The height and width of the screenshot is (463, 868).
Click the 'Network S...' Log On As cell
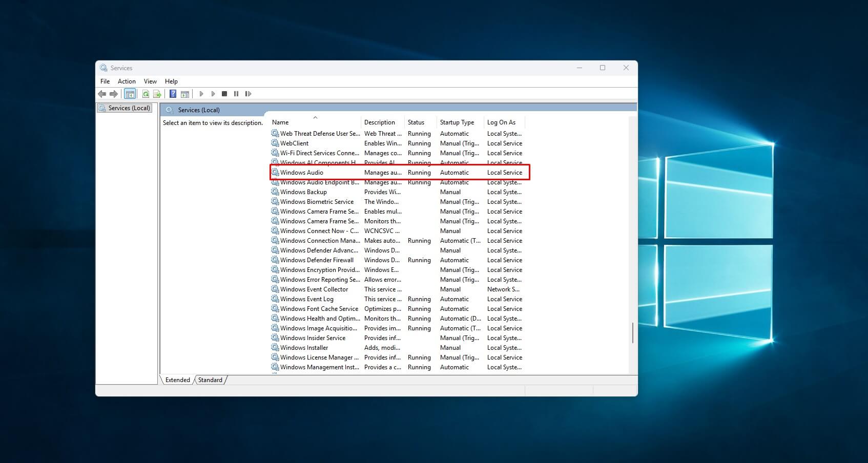pos(503,289)
